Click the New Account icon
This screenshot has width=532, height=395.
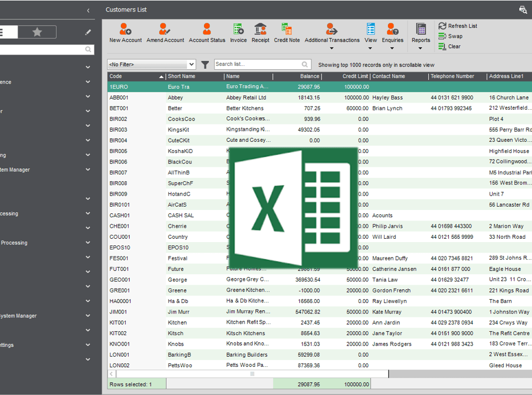(x=125, y=29)
